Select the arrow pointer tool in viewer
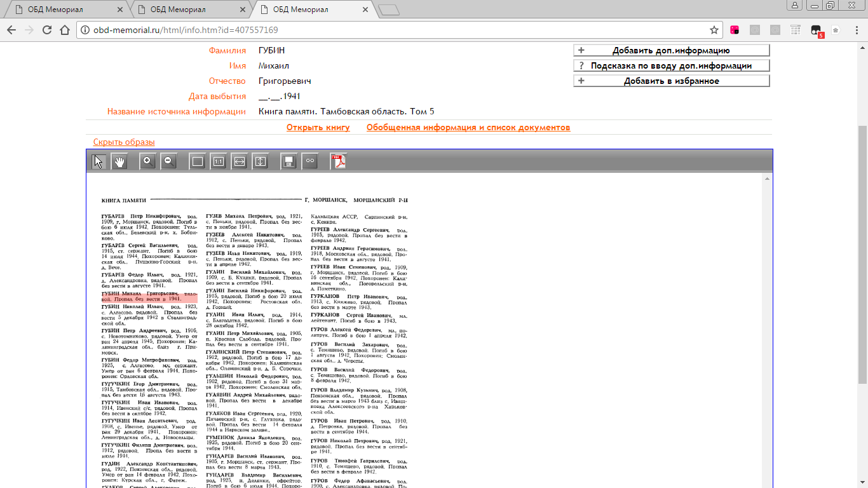 tap(98, 161)
